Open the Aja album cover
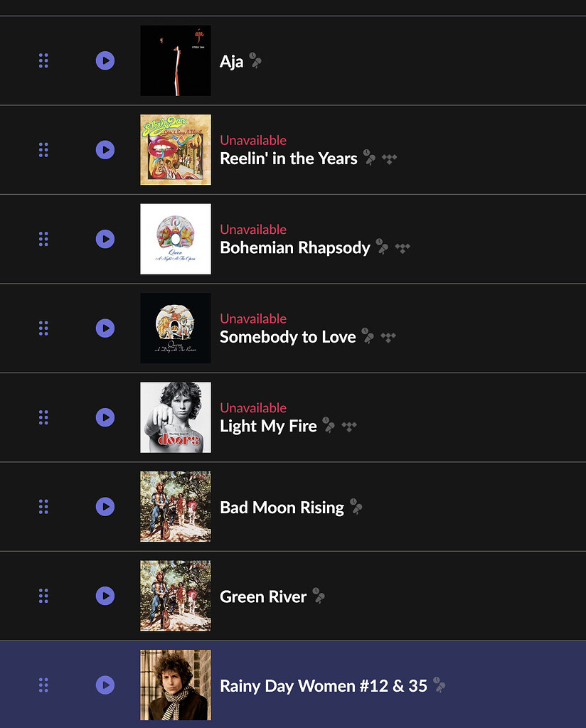This screenshot has width=586, height=728. (175, 60)
